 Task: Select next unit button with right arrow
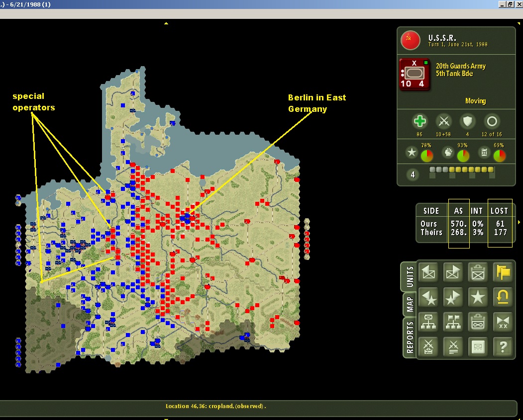pos(453,272)
